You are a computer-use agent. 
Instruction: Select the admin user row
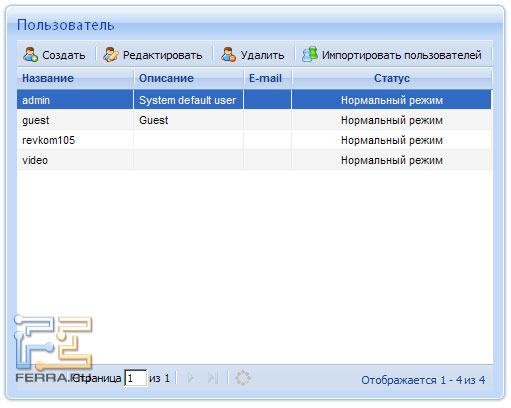(254, 100)
